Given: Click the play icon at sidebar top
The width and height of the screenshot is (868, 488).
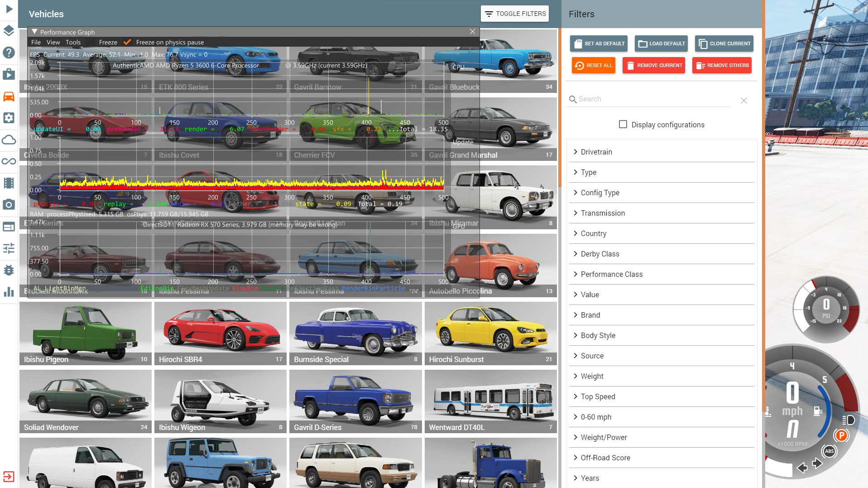Looking at the screenshot, I should (x=9, y=9).
